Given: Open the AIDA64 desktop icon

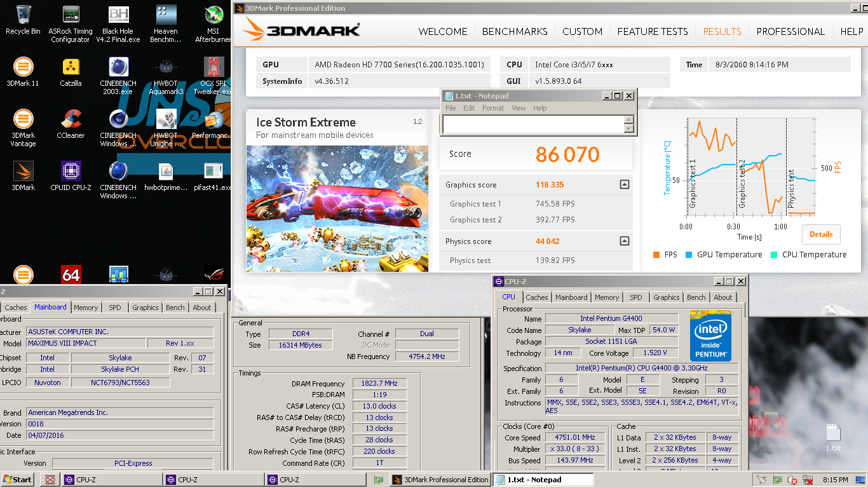Looking at the screenshot, I should pyautogui.click(x=71, y=274).
